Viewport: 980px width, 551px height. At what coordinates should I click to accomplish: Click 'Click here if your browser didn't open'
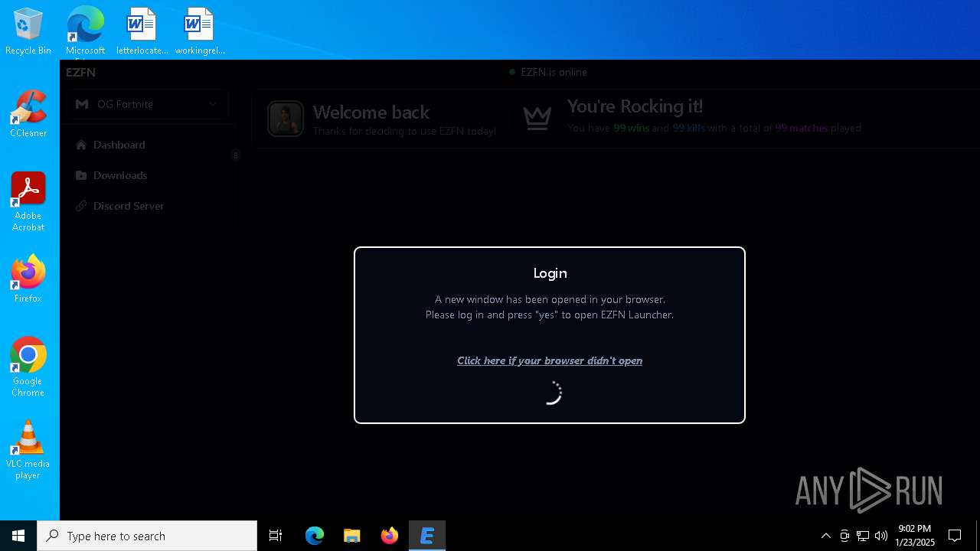click(550, 360)
